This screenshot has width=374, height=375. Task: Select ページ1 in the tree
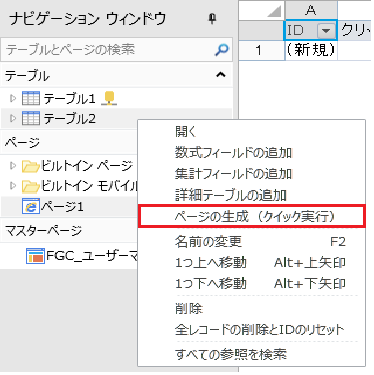[62, 207]
